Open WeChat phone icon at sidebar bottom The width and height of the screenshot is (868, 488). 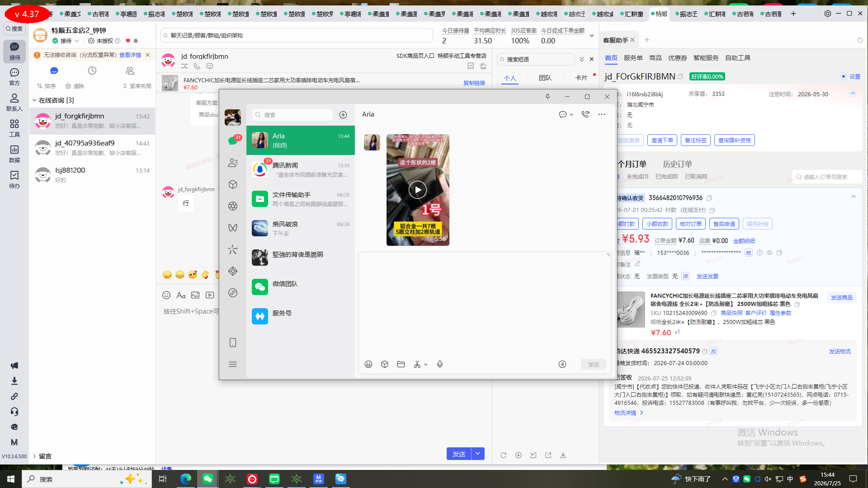tap(233, 343)
